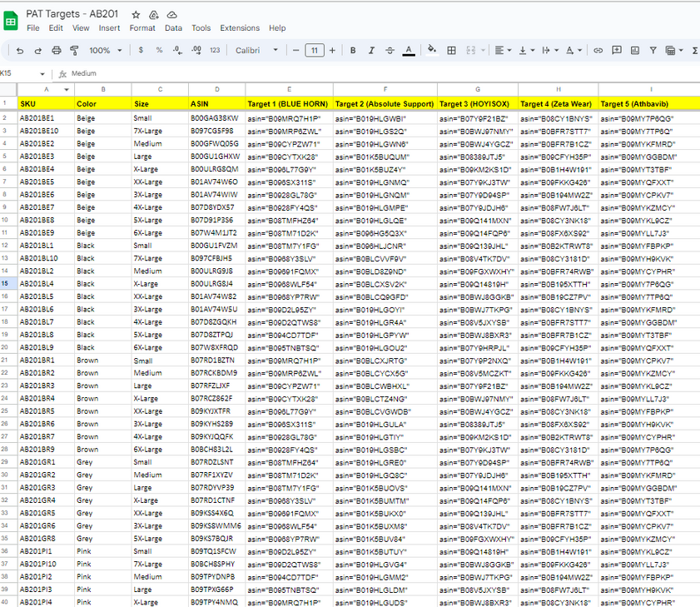The image size is (700, 607).
Task: Decrease decimal places
Action: click(x=177, y=51)
